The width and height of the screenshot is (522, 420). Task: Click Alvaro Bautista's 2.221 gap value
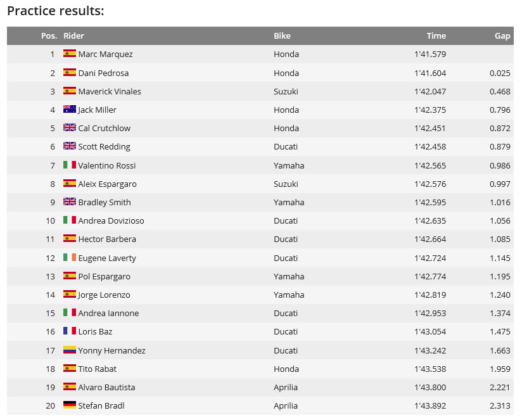500,387
